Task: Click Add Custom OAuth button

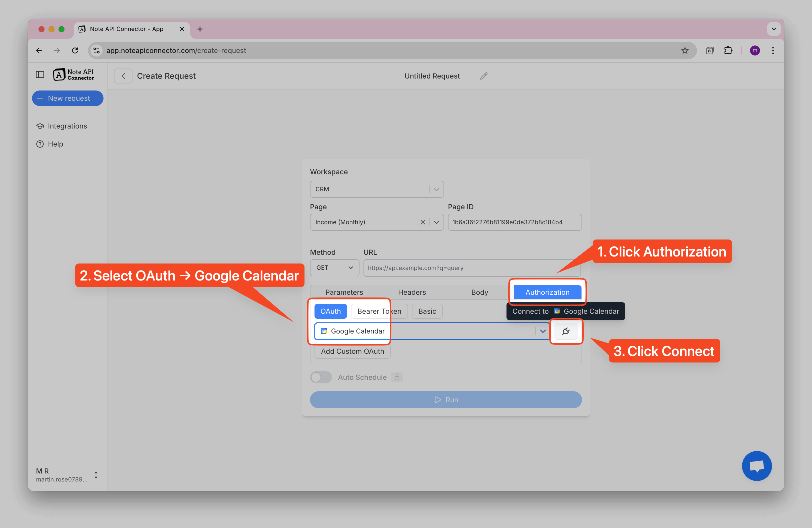Action: click(352, 351)
